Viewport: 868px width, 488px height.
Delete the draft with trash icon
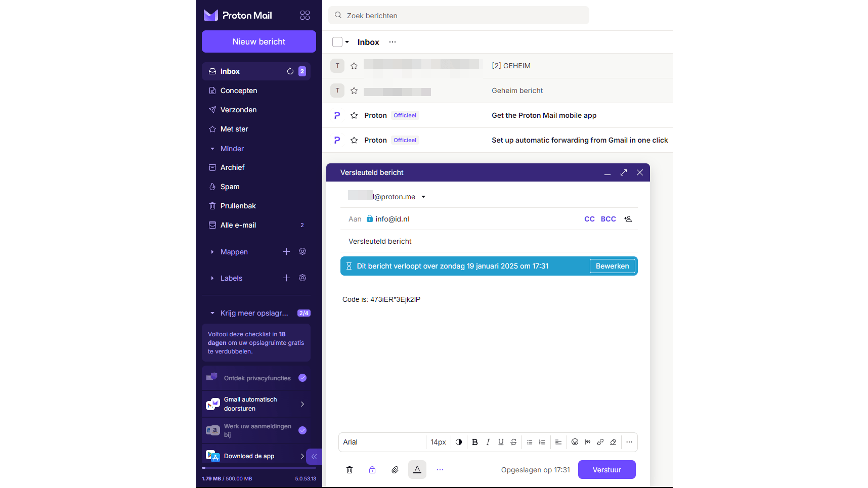tap(350, 470)
